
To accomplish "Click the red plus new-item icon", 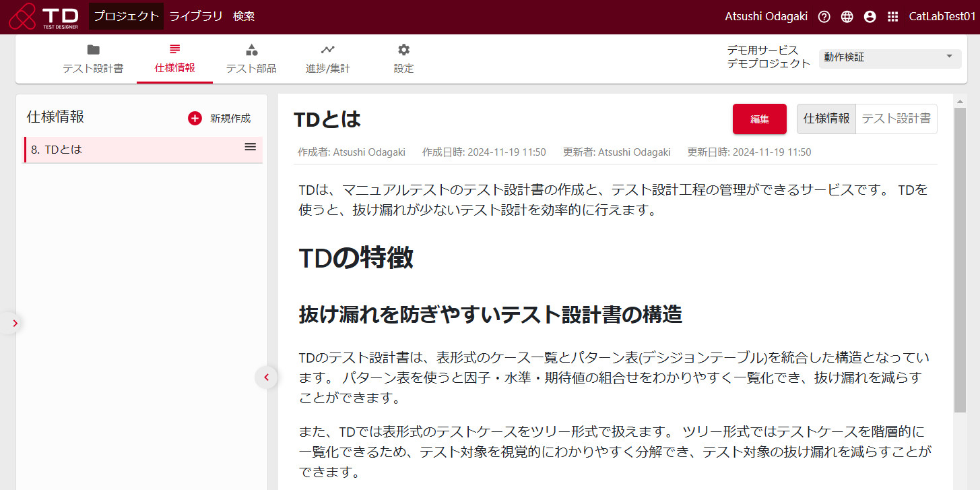I will pos(195,118).
